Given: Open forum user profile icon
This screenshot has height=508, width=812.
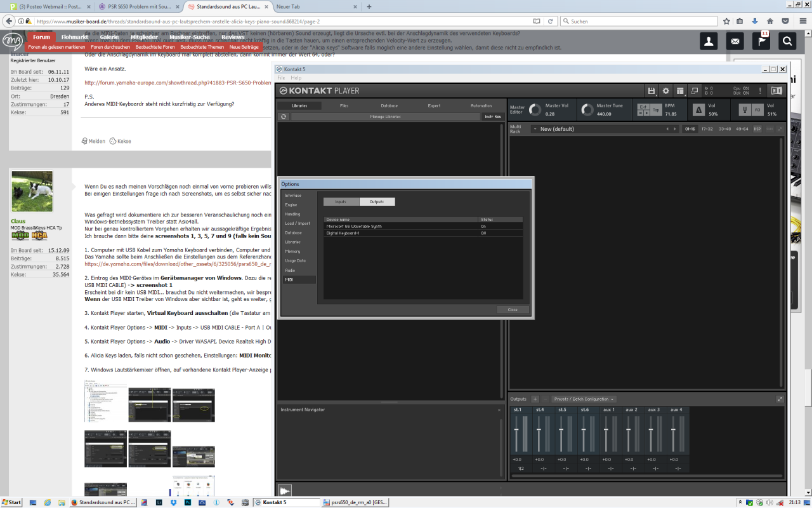Looking at the screenshot, I should point(709,41).
